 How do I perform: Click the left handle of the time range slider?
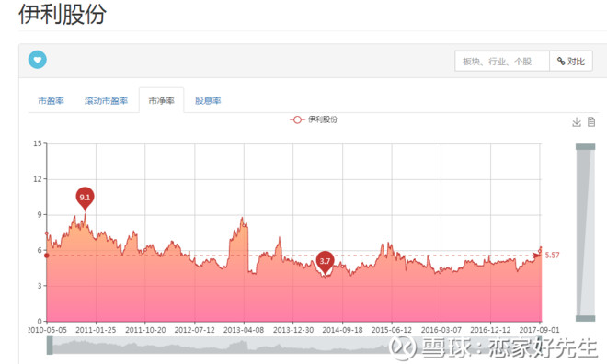tap(50, 345)
